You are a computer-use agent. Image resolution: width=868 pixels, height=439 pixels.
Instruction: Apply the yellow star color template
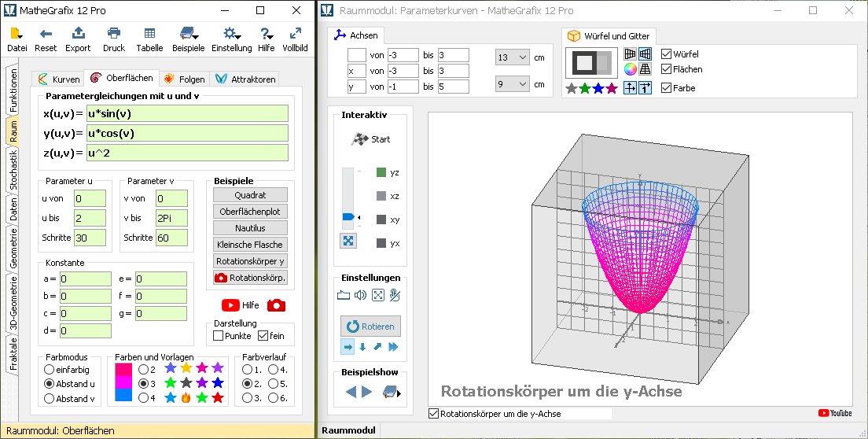[186, 367]
